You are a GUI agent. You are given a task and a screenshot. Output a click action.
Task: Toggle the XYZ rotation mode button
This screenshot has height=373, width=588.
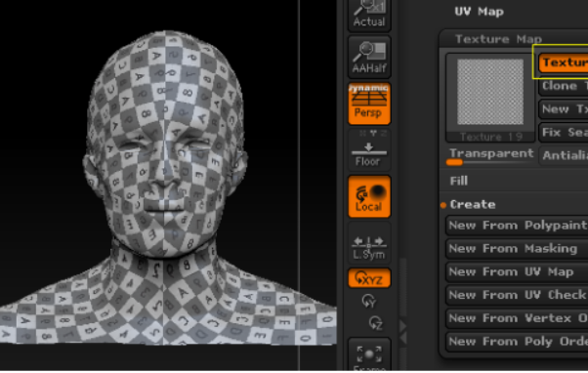369,278
